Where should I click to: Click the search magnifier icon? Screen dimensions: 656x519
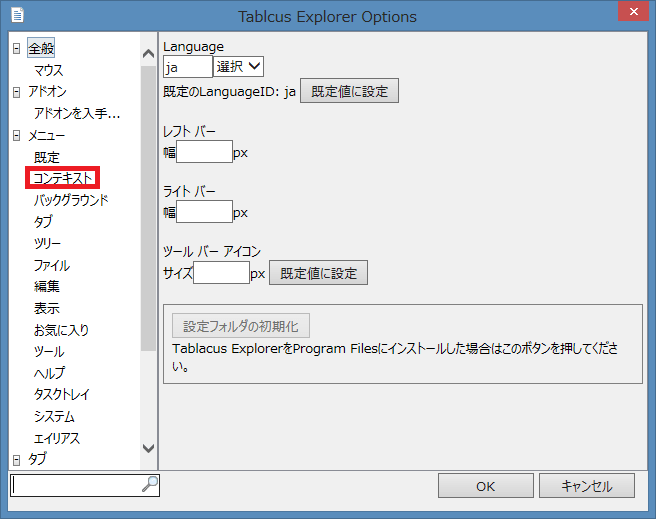[x=150, y=484]
